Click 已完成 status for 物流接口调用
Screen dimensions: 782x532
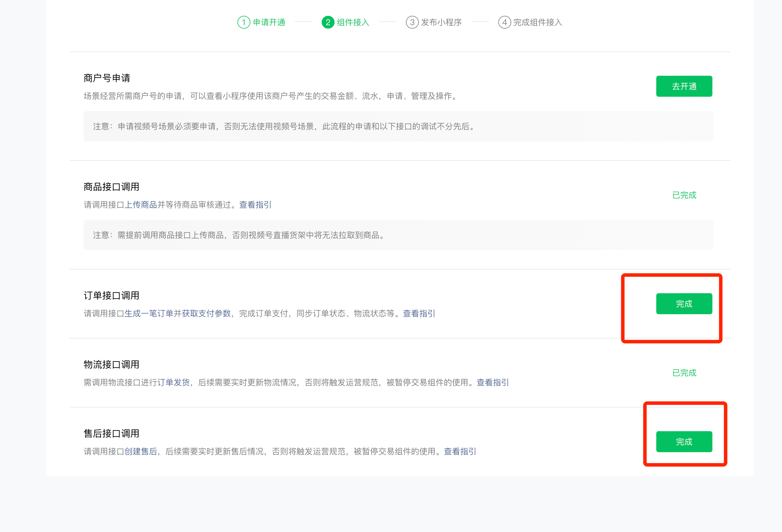point(684,373)
